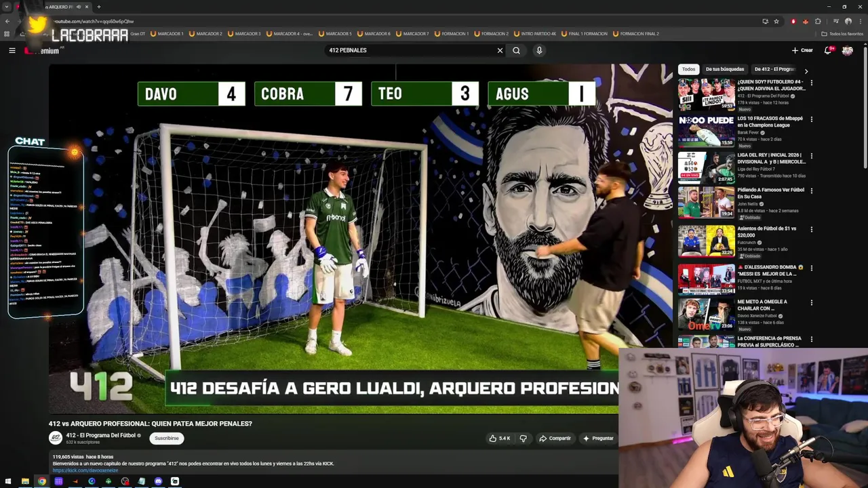Open the Windows Start menu
868x488 pixels.
pos(8,481)
